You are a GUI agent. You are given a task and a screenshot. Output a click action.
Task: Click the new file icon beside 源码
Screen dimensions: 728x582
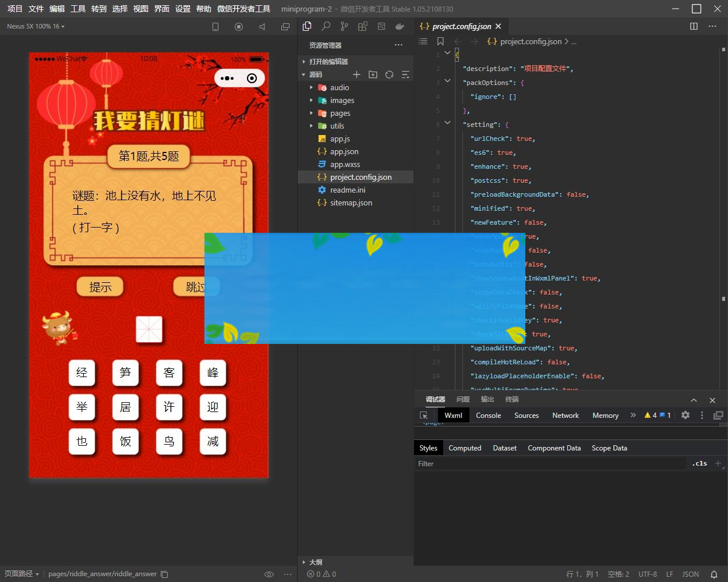[x=356, y=74]
